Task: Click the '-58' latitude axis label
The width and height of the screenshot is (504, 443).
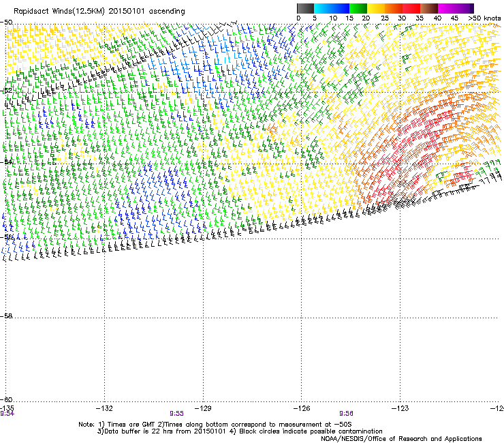Action: 6,316
